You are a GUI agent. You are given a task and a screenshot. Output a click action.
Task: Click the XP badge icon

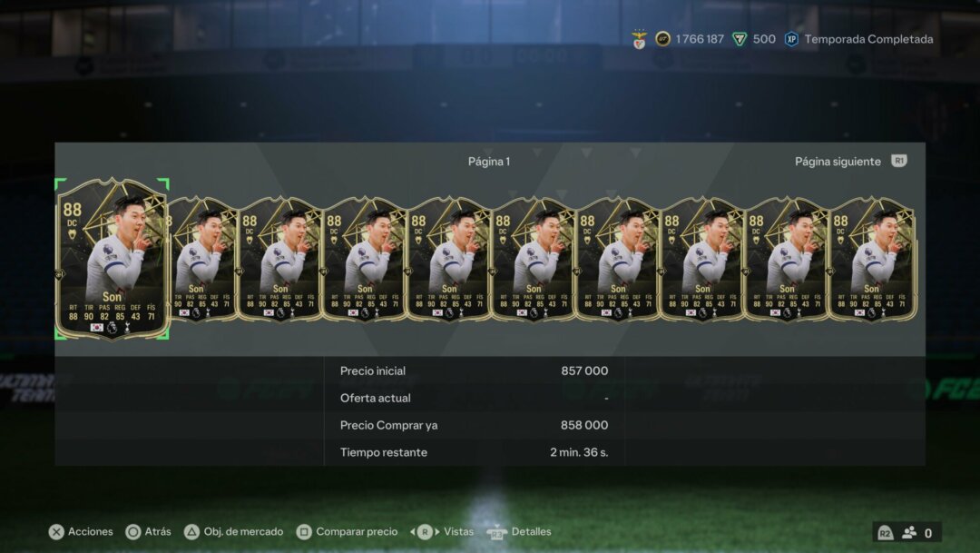(x=791, y=39)
